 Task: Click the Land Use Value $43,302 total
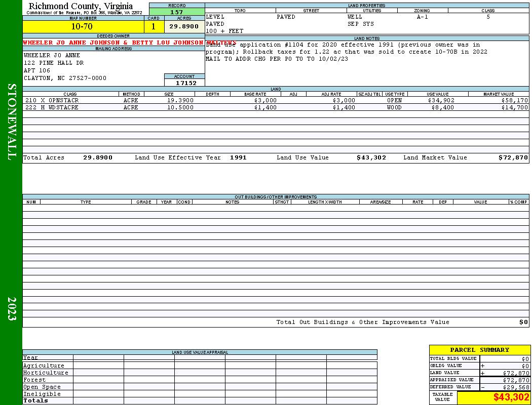coord(371,157)
